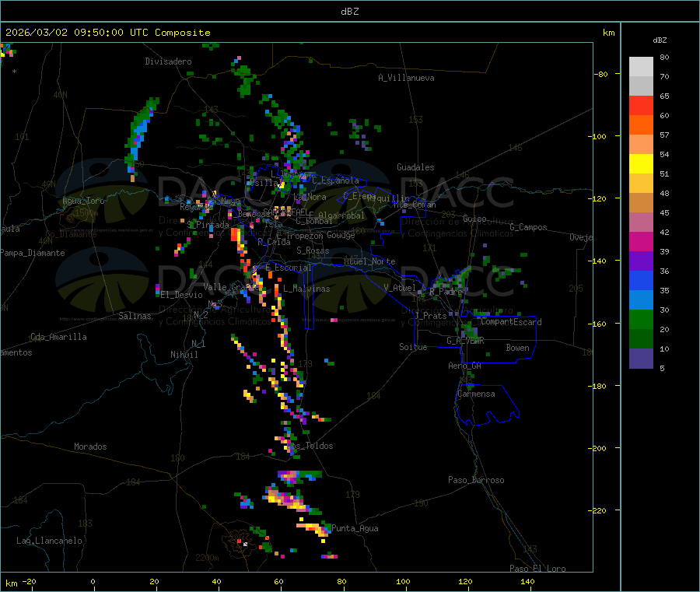
Task: Click the white 80 dBZ legend swatch
Action: pos(641,67)
